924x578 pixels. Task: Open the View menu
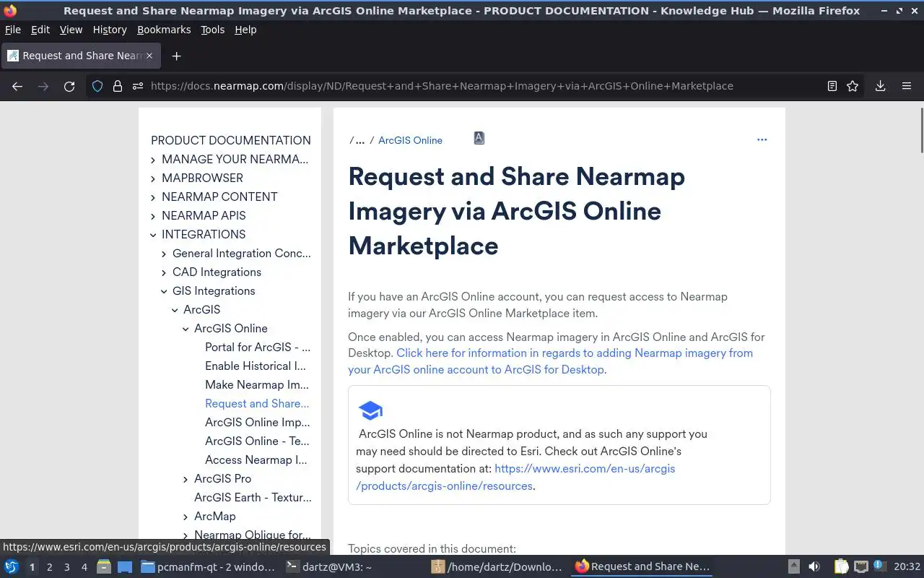click(71, 30)
